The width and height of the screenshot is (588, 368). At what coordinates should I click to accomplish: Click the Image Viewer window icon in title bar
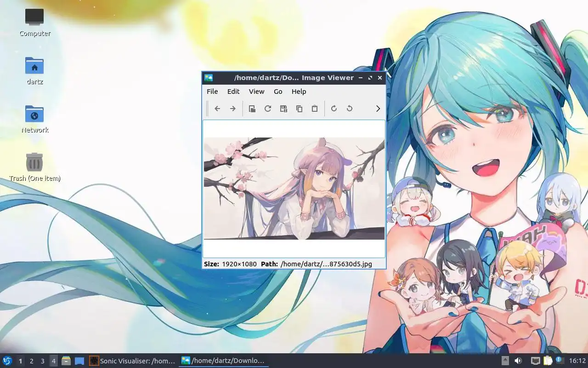point(209,78)
